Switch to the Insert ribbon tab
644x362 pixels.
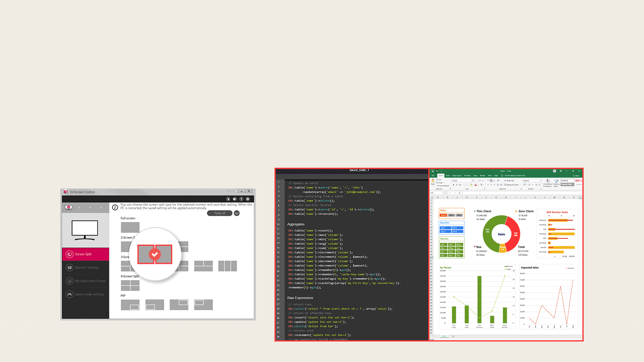(x=448, y=176)
